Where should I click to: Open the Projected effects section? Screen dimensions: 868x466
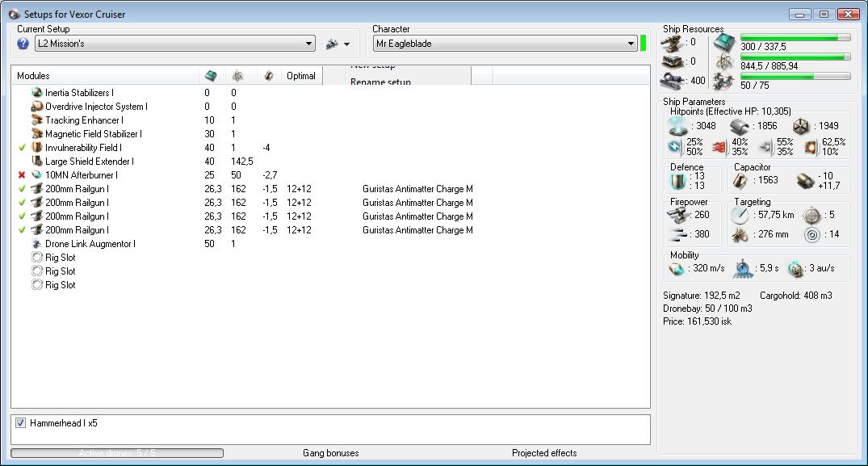coord(544,453)
